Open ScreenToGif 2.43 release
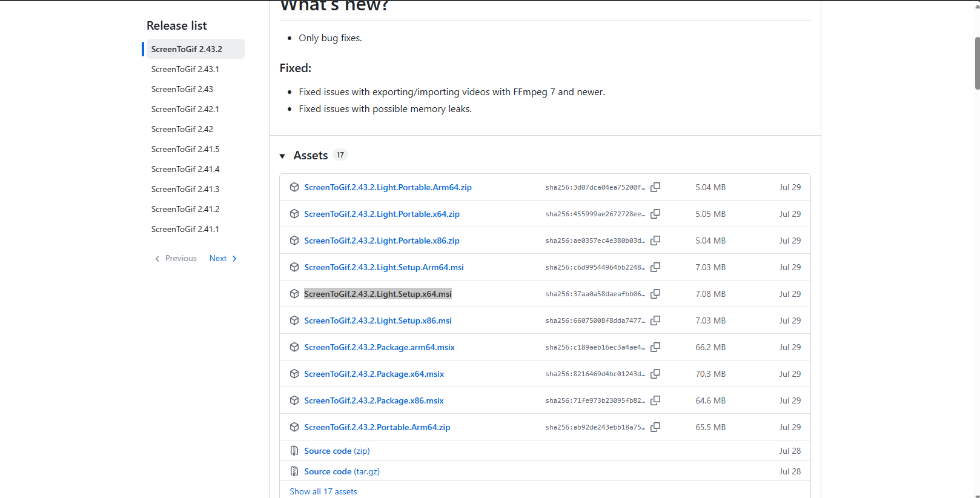The width and height of the screenshot is (980, 498). point(182,89)
